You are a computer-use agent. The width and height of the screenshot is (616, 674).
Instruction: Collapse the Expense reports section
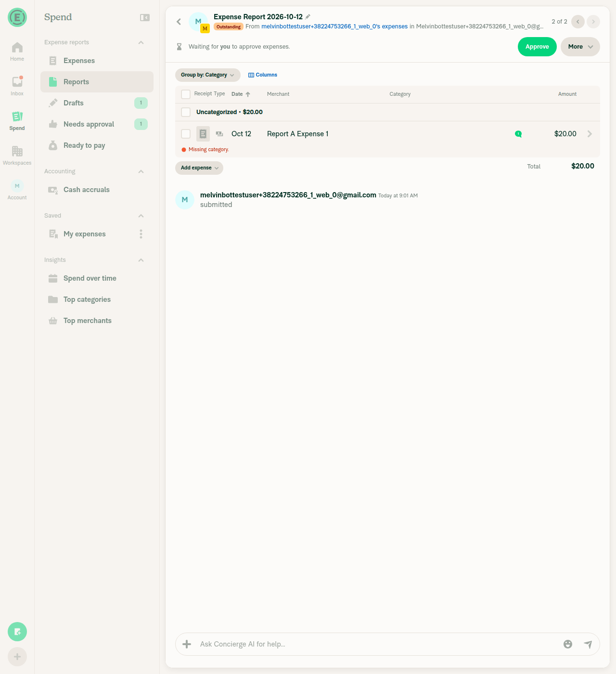coord(141,42)
